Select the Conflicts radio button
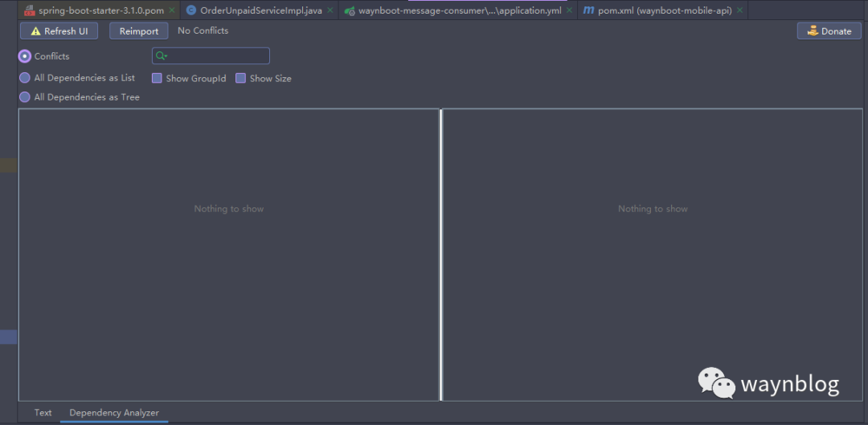Screen dimensions: 868x425 pyautogui.click(x=25, y=56)
